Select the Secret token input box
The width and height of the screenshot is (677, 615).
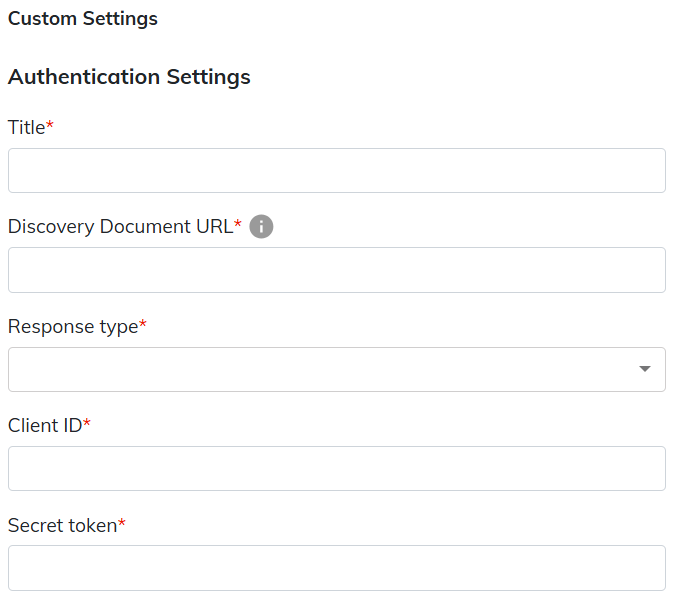click(336, 567)
